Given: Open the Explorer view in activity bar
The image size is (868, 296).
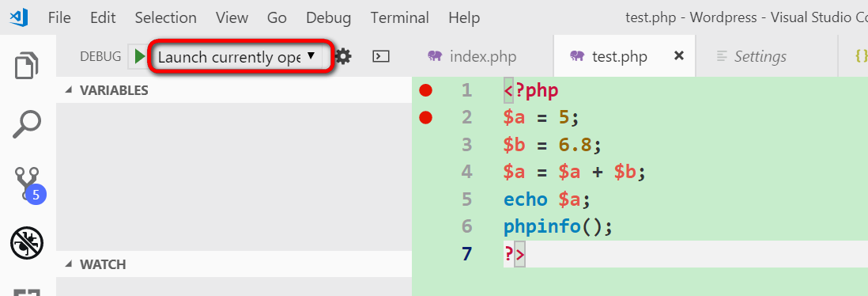Looking at the screenshot, I should pos(27,66).
